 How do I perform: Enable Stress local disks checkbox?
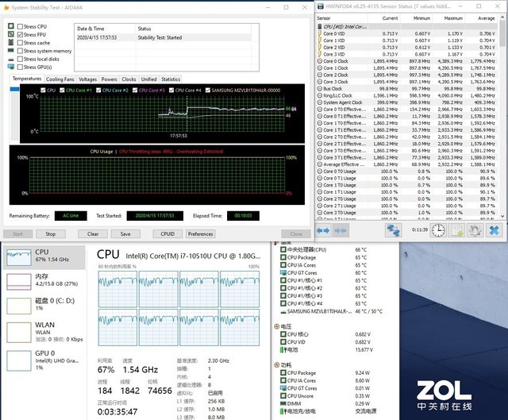tap(20, 59)
